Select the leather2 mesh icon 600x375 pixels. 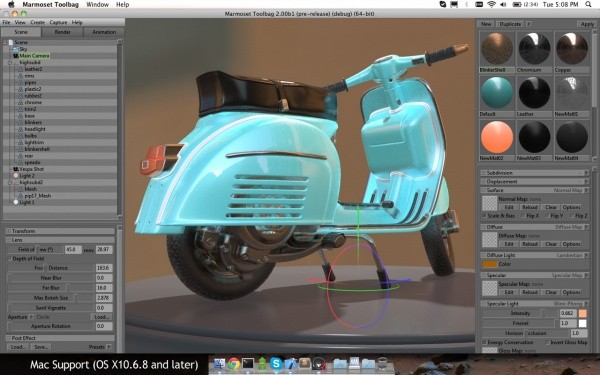21,69
